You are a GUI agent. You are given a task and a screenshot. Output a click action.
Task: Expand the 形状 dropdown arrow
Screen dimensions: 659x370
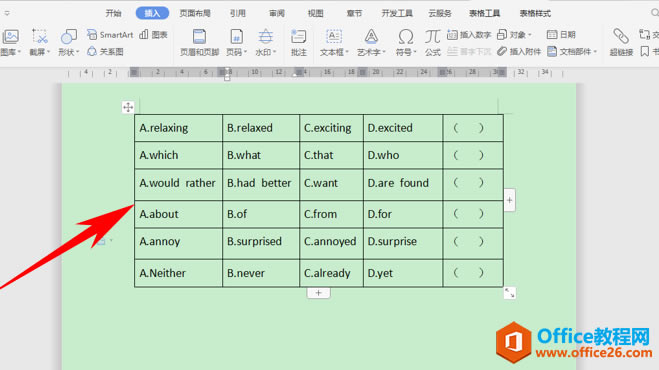(x=77, y=52)
